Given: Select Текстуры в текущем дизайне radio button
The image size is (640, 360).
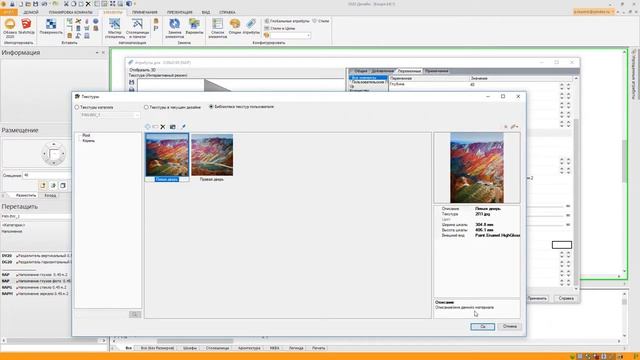Looking at the screenshot, I should (x=146, y=107).
